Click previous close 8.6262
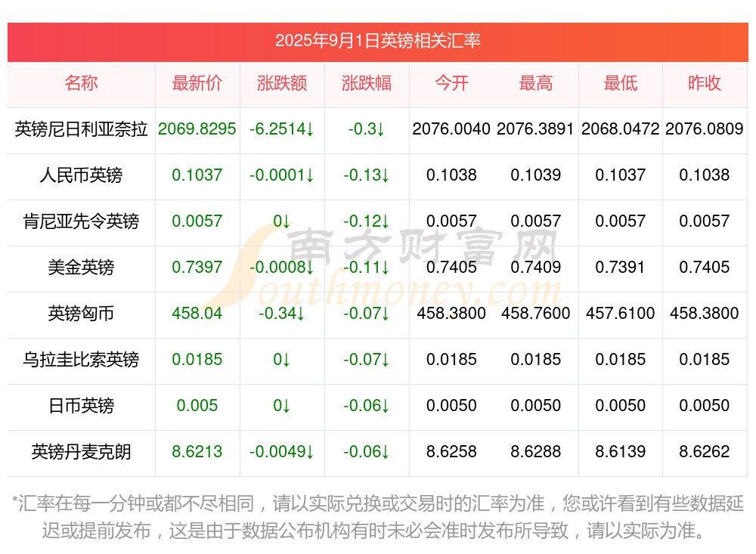 click(705, 452)
